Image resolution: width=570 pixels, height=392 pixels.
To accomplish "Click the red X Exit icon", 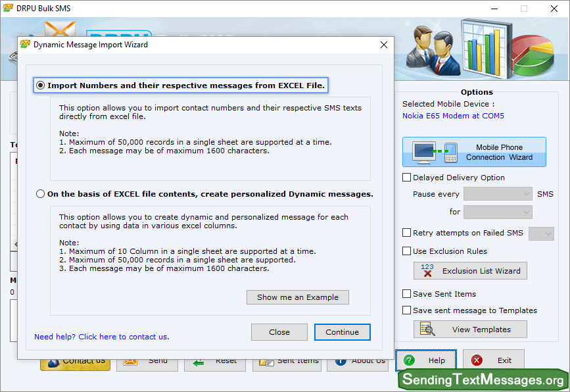I will click(x=477, y=360).
